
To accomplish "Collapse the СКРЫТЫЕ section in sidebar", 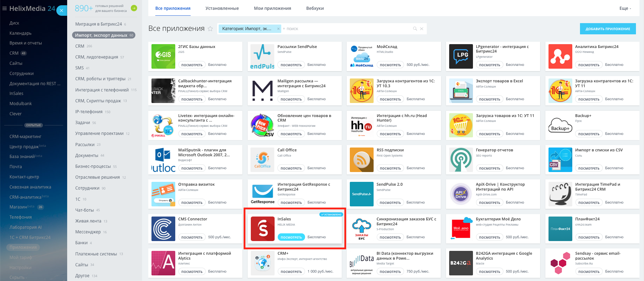I will [34, 125].
